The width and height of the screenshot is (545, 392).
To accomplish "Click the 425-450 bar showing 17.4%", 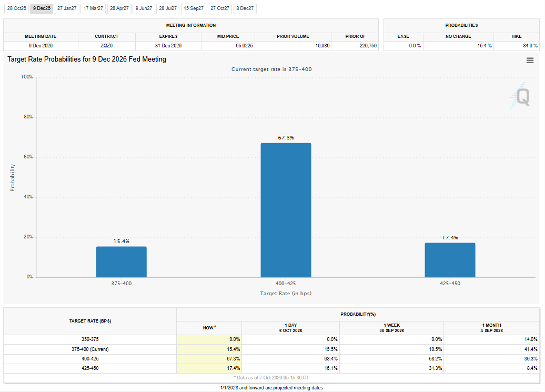I will tap(450, 260).
